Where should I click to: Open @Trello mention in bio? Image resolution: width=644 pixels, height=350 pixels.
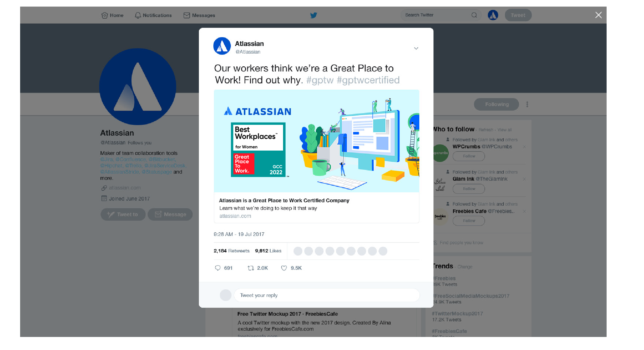pos(133,166)
